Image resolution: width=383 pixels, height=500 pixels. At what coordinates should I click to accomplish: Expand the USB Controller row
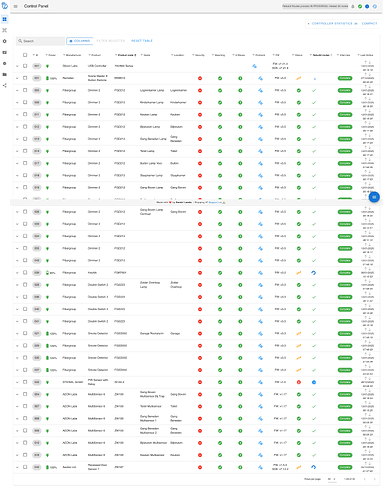coord(17,66)
